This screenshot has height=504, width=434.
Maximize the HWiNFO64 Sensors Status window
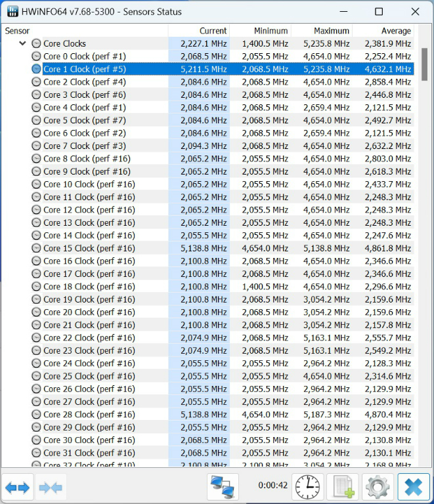coord(379,12)
